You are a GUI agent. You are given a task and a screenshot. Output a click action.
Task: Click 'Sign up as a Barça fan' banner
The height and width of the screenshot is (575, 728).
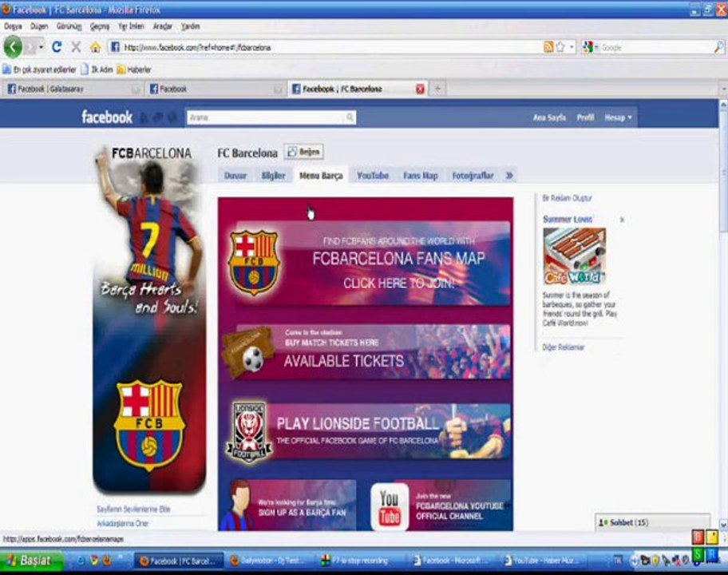click(x=288, y=506)
